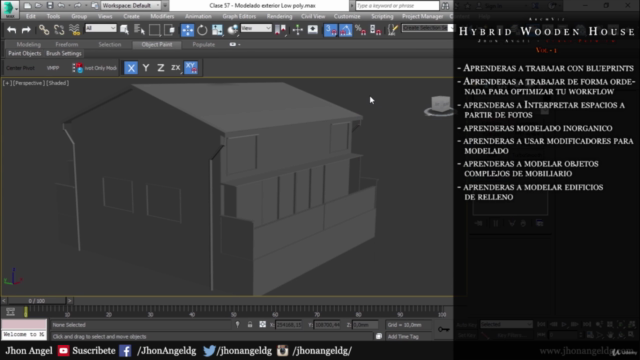
Task: Toggle Percent Snap on the main toolbar
Action: [x=360, y=30]
